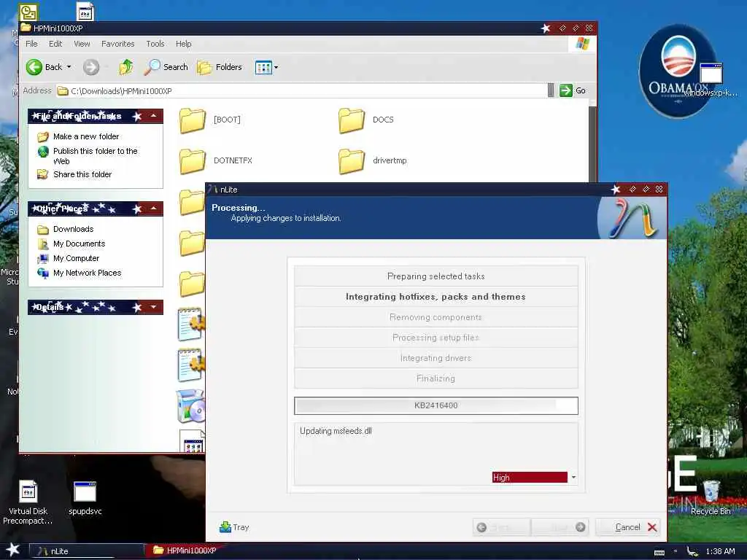Click the KB2416400 progress bar
The height and width of the screenshot is (560, 747).
[436, 405]
